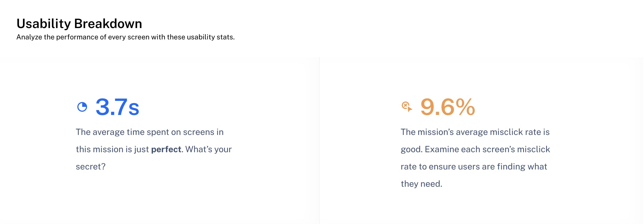This screenshot has width=644, height=224.
Task: Click the word 'Breakdown' in the title
Action: click(108, 23)
